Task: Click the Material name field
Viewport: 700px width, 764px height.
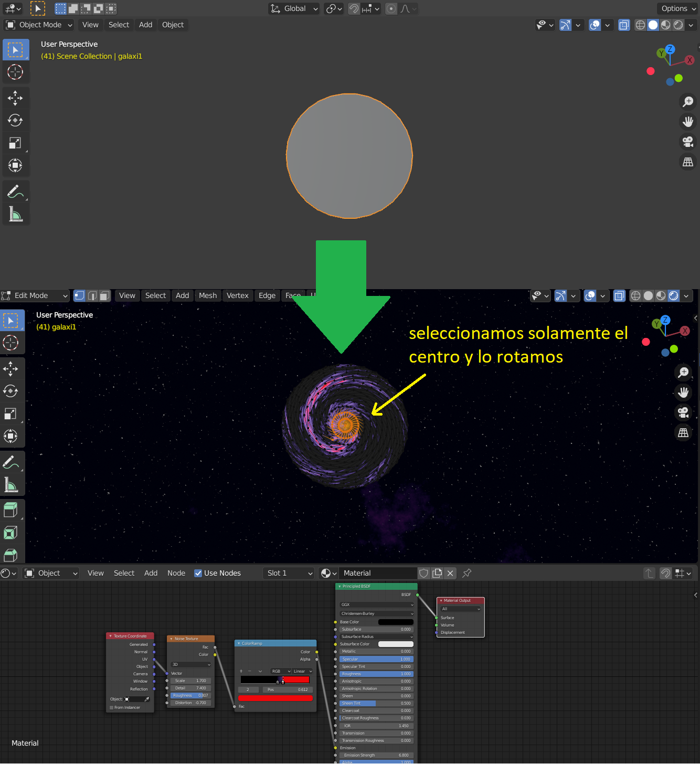Action: [378, 573]
